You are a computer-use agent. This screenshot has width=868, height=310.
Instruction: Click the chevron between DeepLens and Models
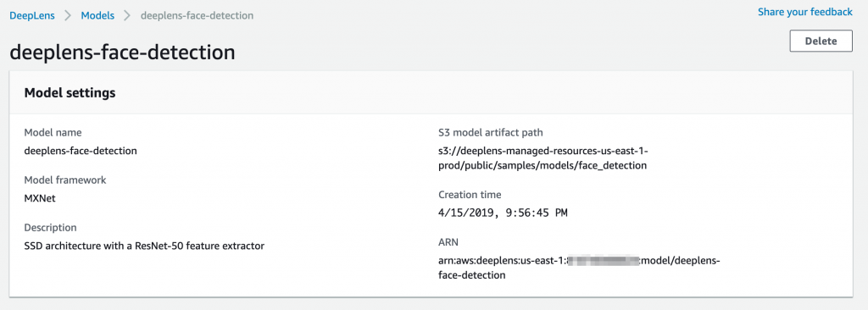click(x=68, y=15)
